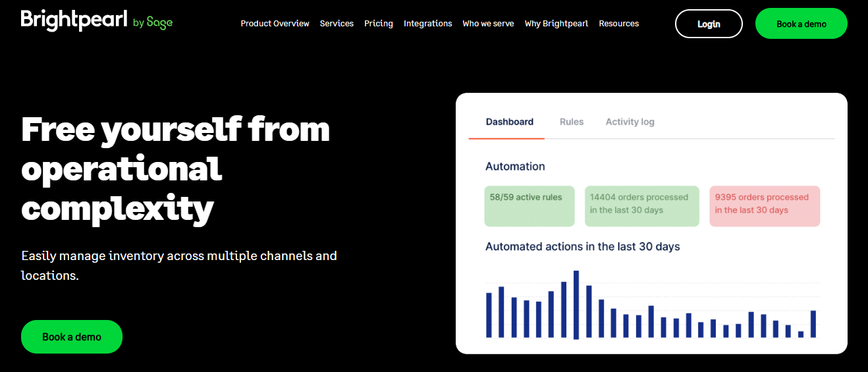Click the Login button
Viewport: 868px width, 372px height.
[709, 24]
